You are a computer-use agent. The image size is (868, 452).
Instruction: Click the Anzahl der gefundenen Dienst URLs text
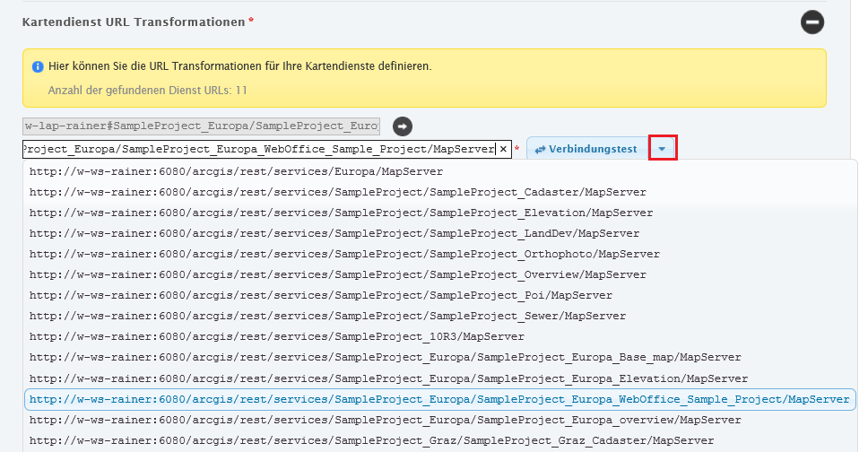point(147,91)
